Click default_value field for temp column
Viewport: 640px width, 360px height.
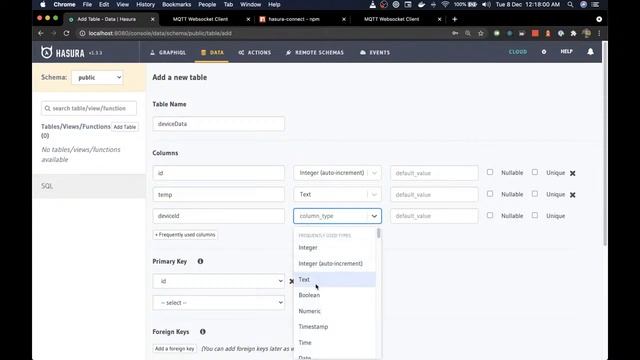[x=434, y=195]
